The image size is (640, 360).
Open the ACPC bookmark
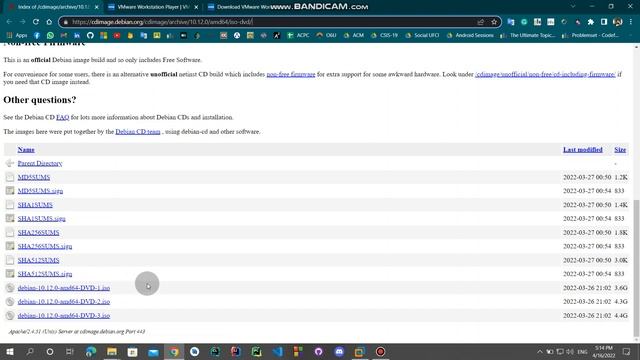[x=298, y=36]
